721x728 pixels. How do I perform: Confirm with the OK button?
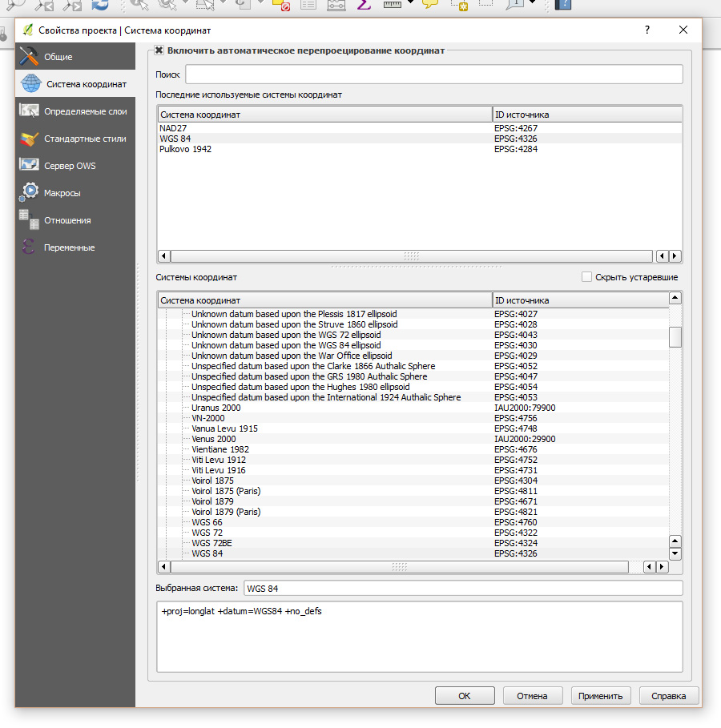(x=465, y=696)
